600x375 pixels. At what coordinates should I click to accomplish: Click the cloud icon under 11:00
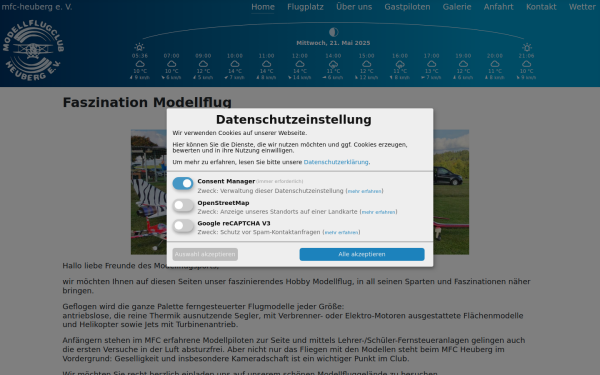266,64
